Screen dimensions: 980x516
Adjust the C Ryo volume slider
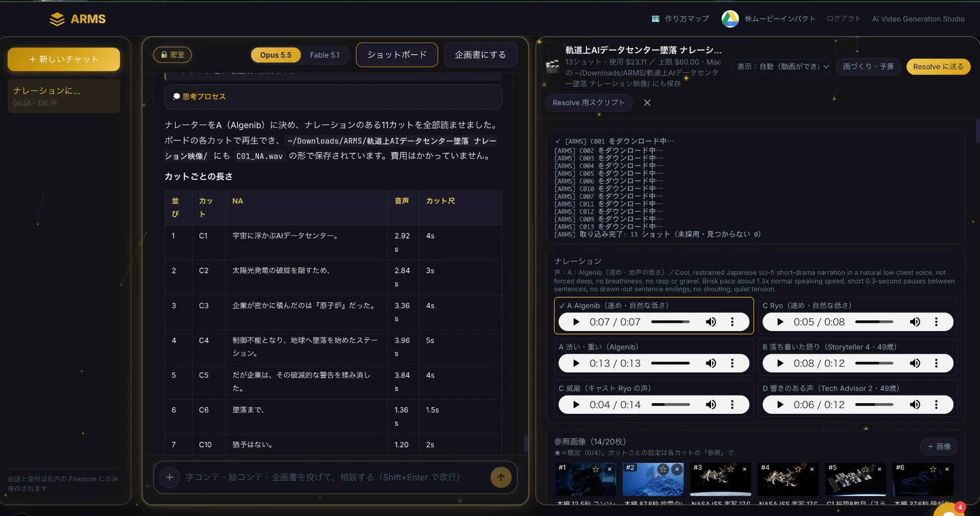click(x=874, y=322)
